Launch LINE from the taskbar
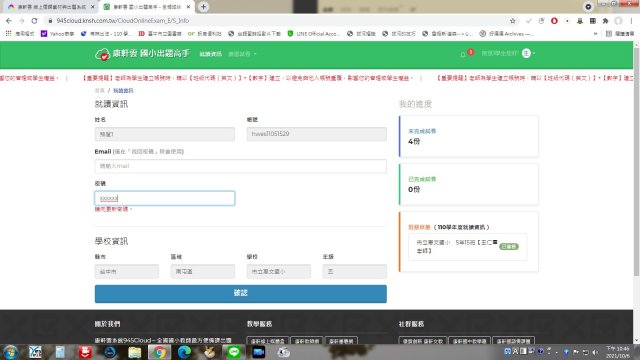This screenshot has height=360, width=640. pyautogui.click(x=233, y=352)
